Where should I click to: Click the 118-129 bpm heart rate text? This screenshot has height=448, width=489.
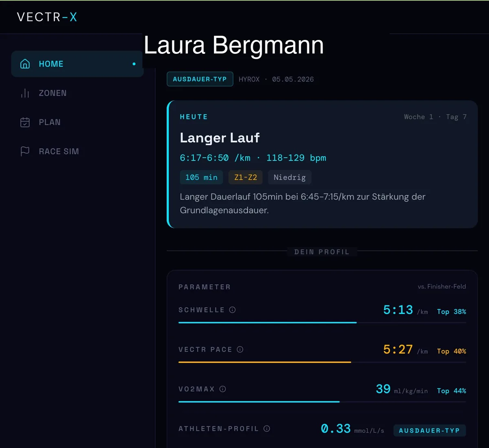click(x=296, y=158)
